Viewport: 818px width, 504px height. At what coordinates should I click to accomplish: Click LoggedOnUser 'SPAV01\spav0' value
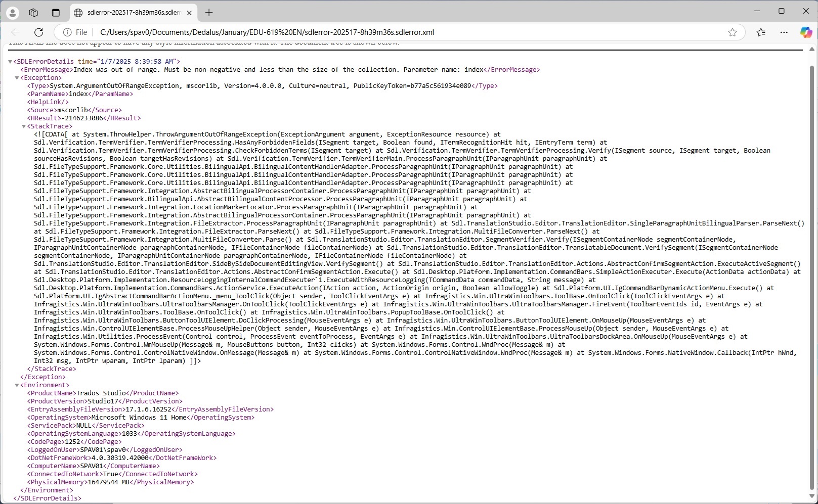[103, 450]
